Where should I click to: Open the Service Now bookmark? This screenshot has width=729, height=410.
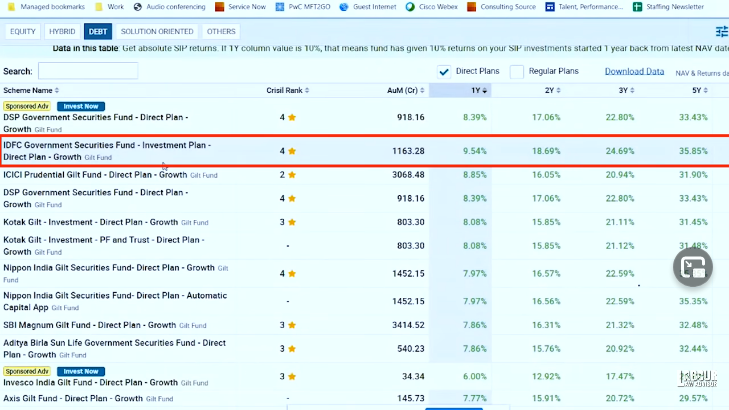click(x=240, y=7)
